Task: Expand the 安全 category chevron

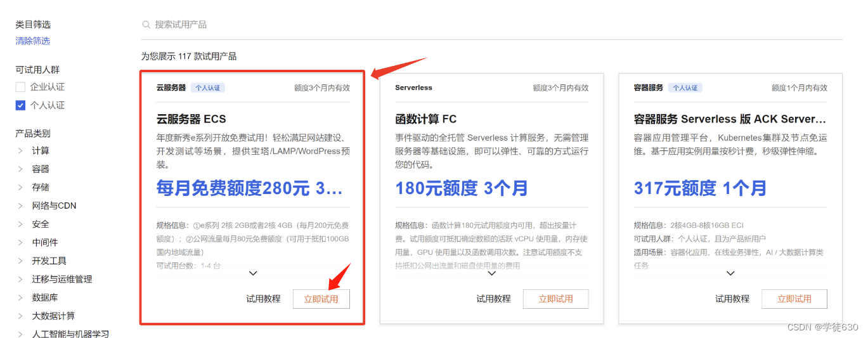Action: pyautogui.click(x=21, y=224)
